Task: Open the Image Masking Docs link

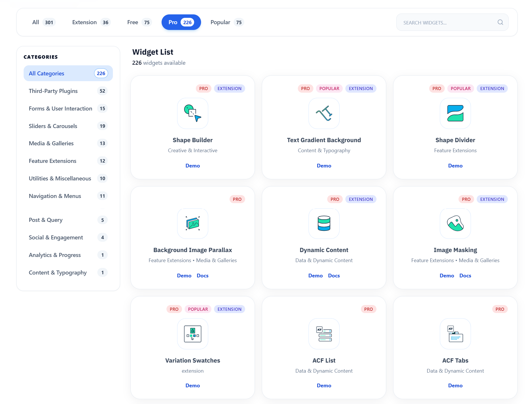Action: (x=465, y=276)
